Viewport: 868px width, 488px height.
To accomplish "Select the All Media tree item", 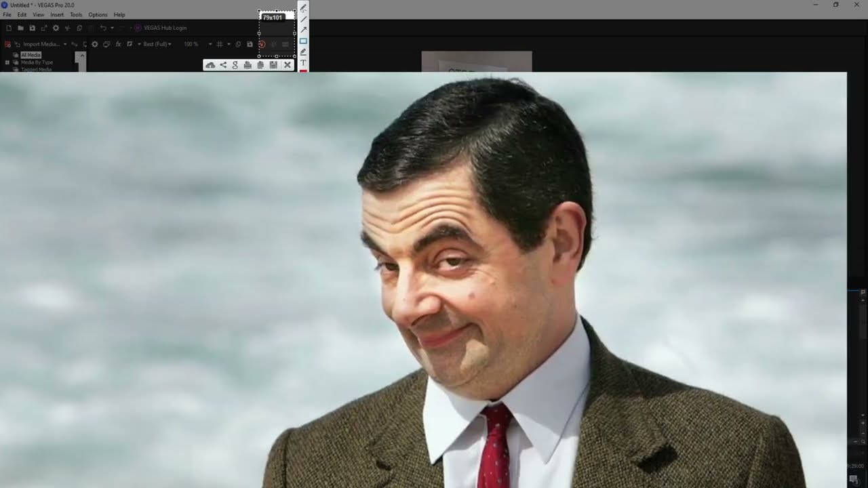I will click(31, 55).
